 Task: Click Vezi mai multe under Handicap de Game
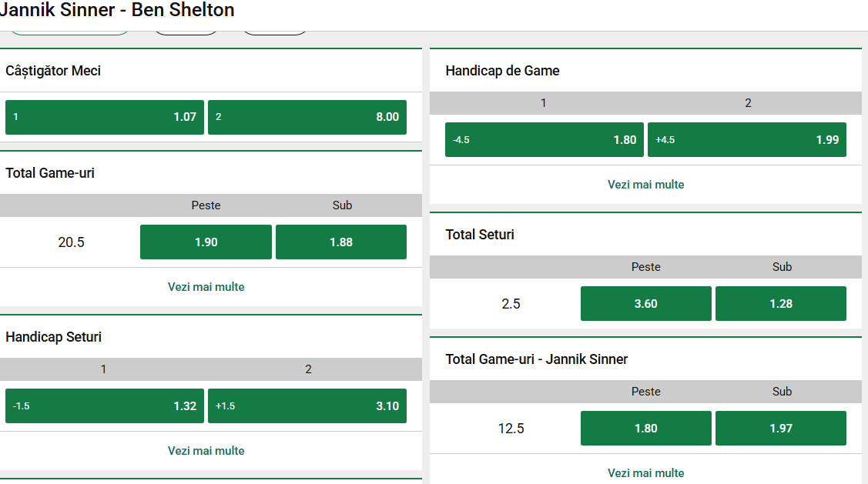[x=646, y=185]
